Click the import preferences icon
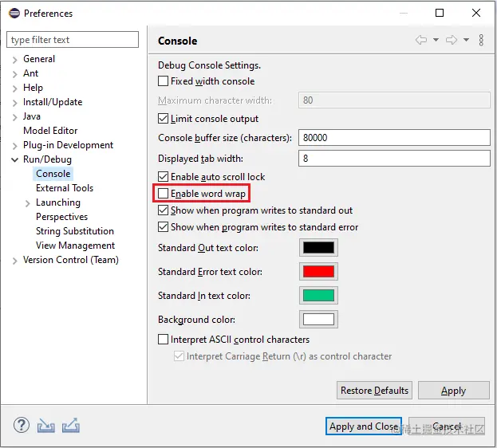497x448 pixels. click(45, 426)
